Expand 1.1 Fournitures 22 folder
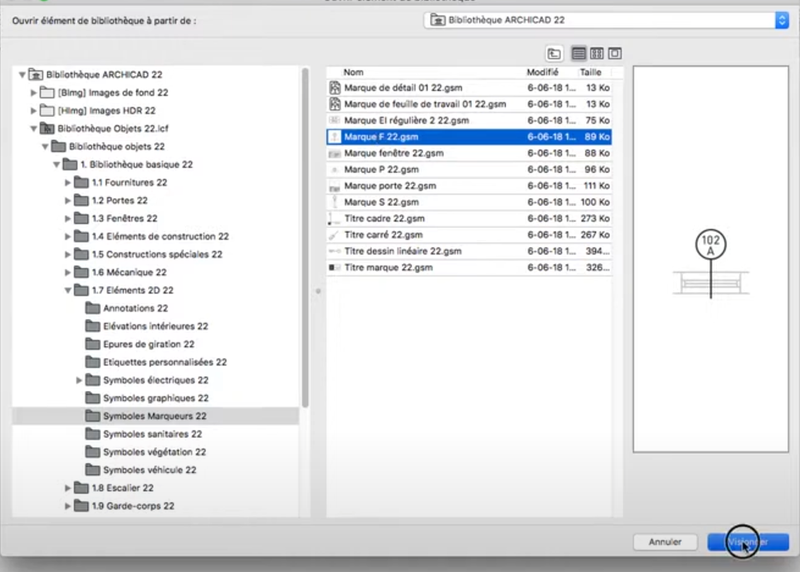The width and height of the screenshot is (800, 572). [x=67, y=182]
